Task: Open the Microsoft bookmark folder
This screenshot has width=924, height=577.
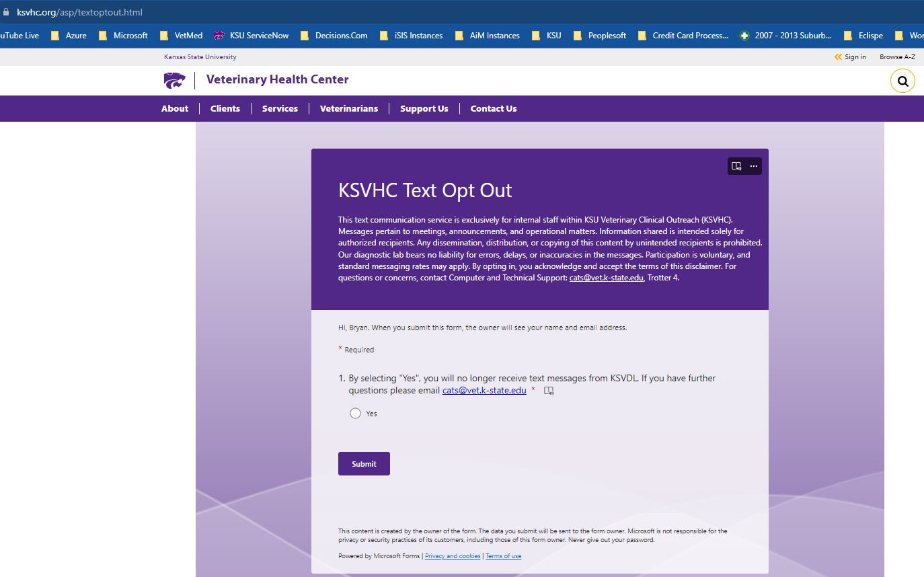Action: [x=123, y=36]
